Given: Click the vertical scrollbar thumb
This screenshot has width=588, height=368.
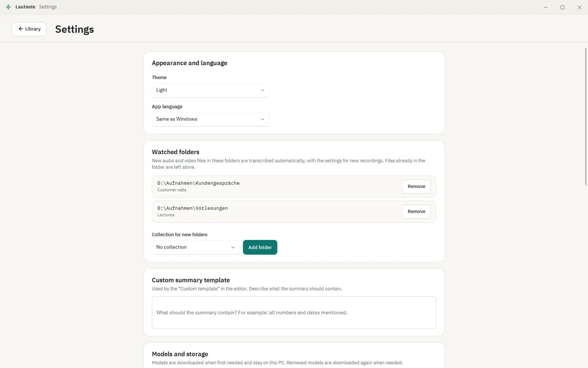Looking at the screenshot, I should click(x=586, y=117).
